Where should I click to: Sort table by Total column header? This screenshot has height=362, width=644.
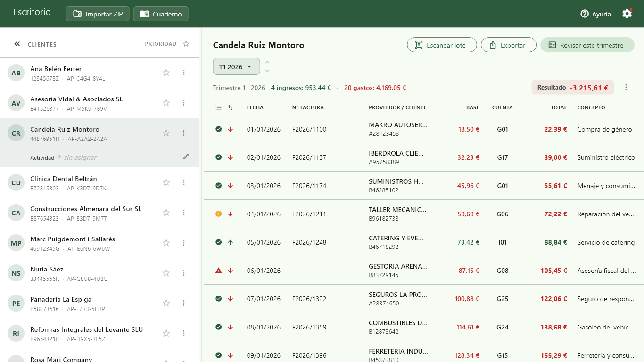pos(559,107)
